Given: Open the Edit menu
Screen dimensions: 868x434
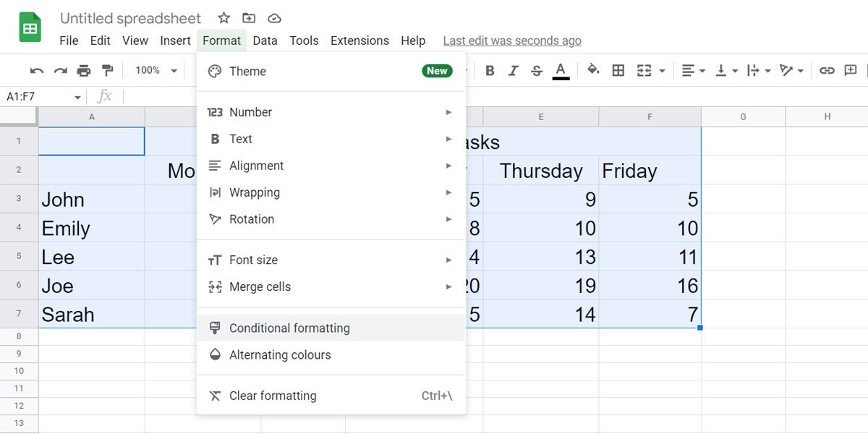Looking at the screenshot, I should (101, 41).
